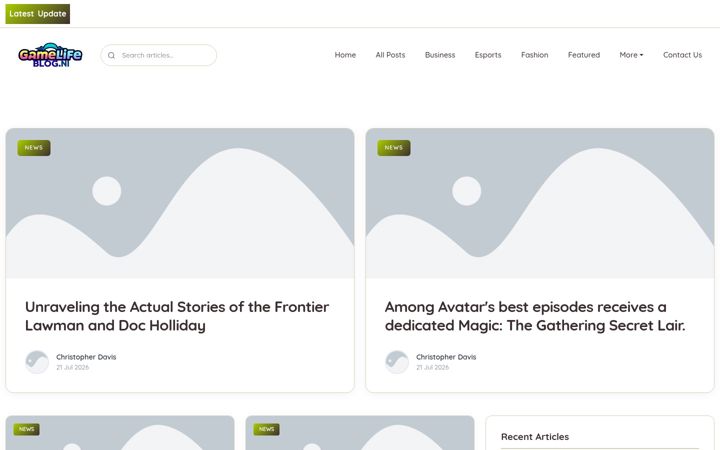Go to All Posts
The width and height of the screenshot is (720, 450).
[x=390, y=55]
